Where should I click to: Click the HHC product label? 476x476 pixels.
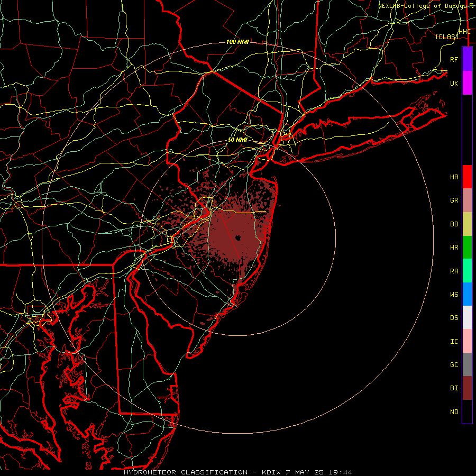click(x=465, y=32)
